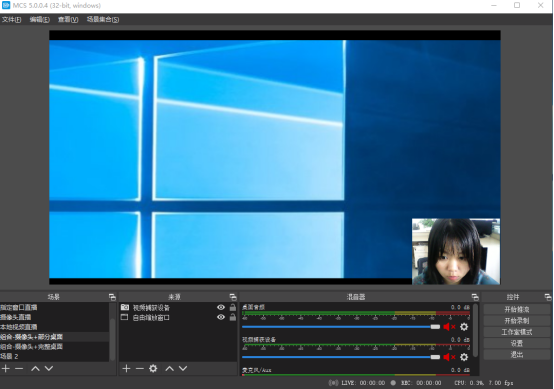Click the window icon of the second source
The height and width of the screenshot is (389, 554).
click(x=125, y=317)
